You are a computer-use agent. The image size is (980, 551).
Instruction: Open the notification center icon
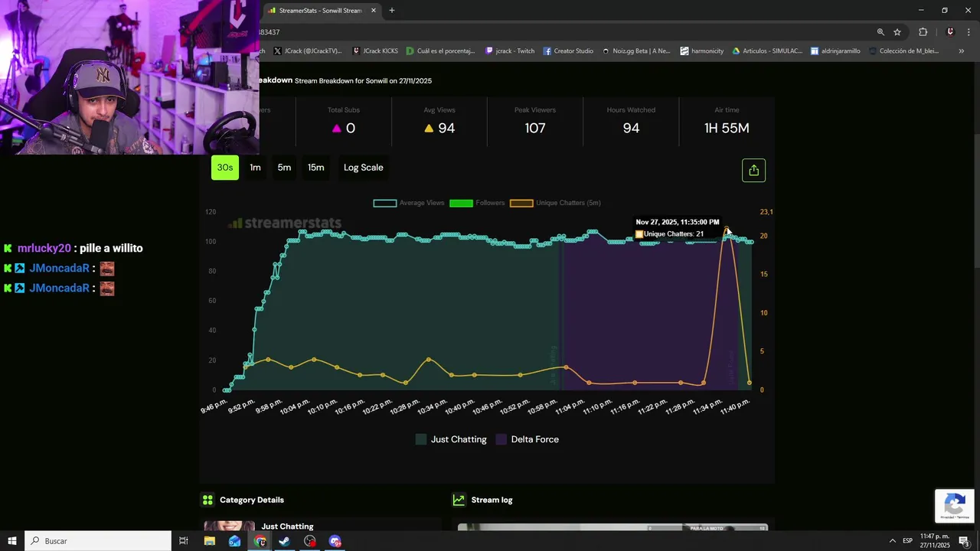click(x=964, y=541)
